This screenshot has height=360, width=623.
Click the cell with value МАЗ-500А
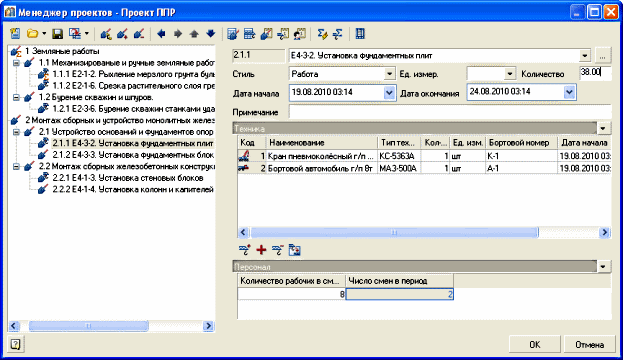click(x=399, y=168)
